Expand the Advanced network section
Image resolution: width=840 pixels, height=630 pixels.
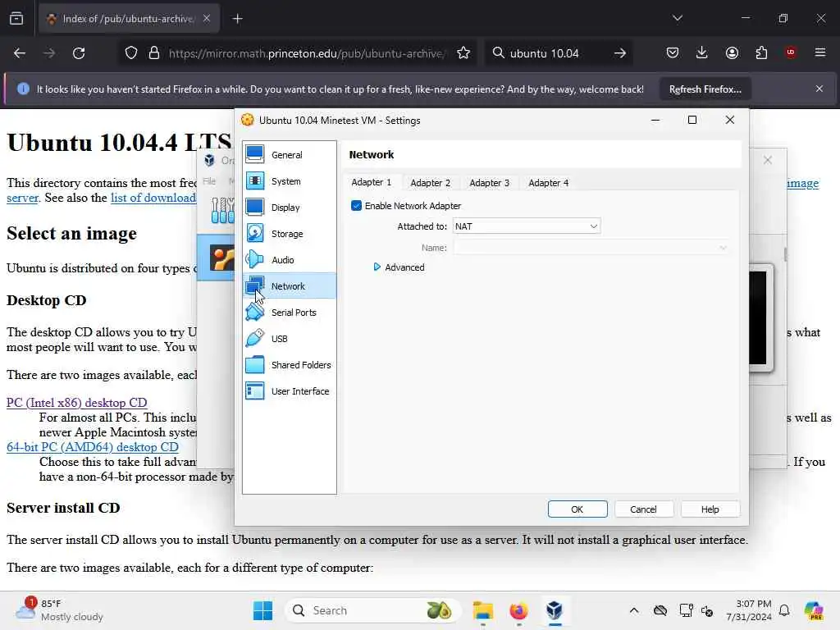click(x=399, y=267)
